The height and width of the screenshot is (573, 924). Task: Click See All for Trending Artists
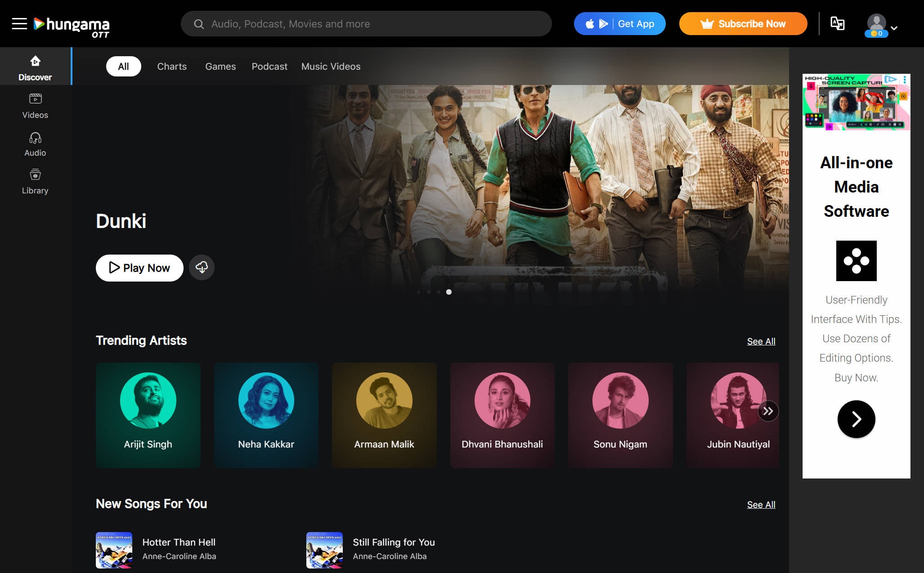(x=761, y=341)
